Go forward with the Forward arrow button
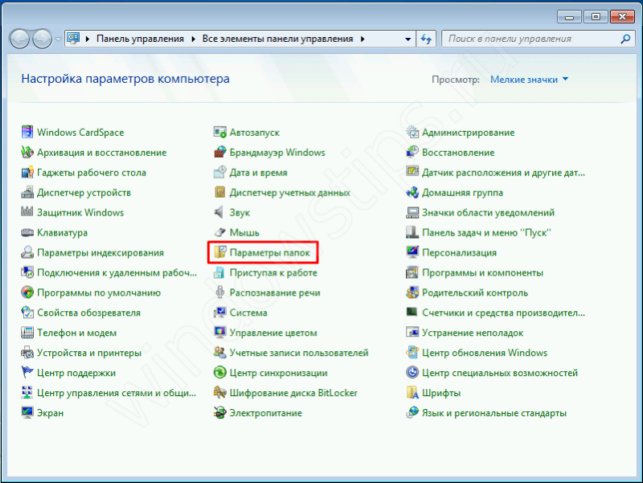Screen dimensions: 643x483 (x=42, y=39)
